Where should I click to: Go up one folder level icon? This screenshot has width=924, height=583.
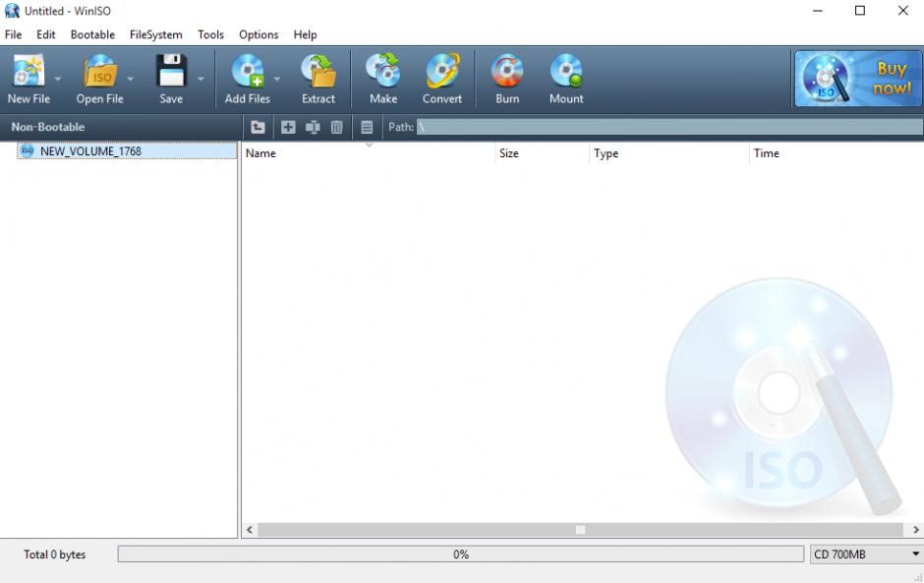tap(258, 127)
